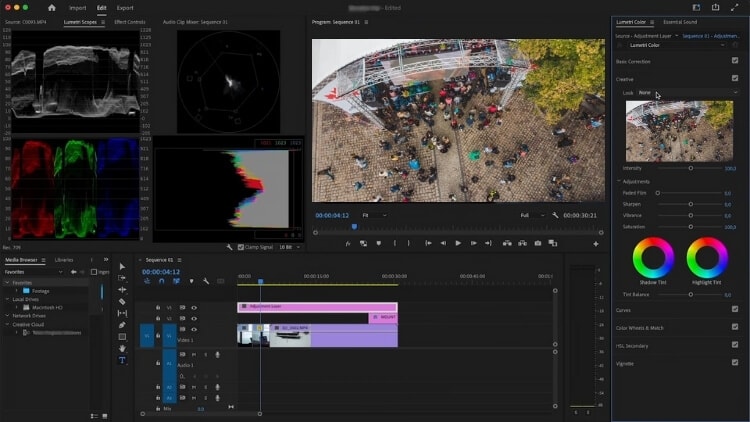Collapse Local Drives in Media Browser
The width and height of the screenshot is (750, 422).
pyautogui.click(x=7, y=299)
